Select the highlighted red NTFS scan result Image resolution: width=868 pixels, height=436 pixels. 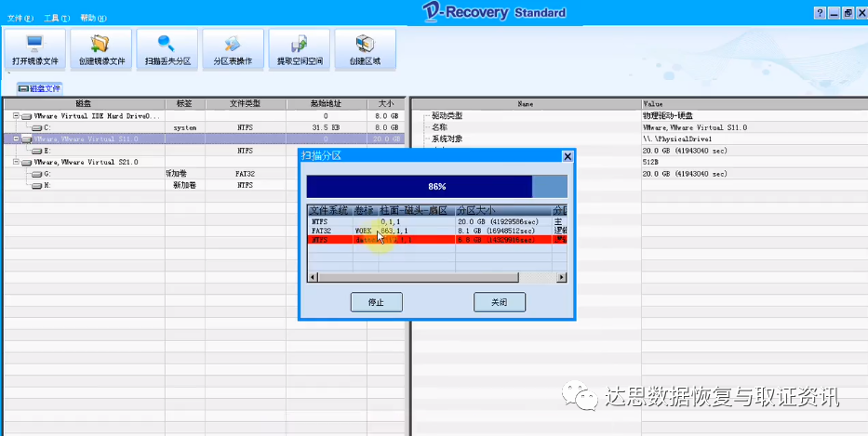click(436, 240)
